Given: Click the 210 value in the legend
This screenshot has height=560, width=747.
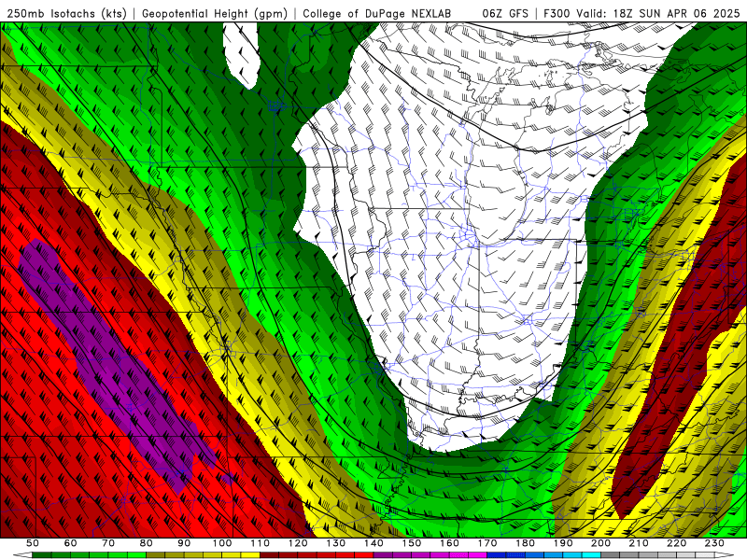Looking at the screenshot, I should 639,543.
